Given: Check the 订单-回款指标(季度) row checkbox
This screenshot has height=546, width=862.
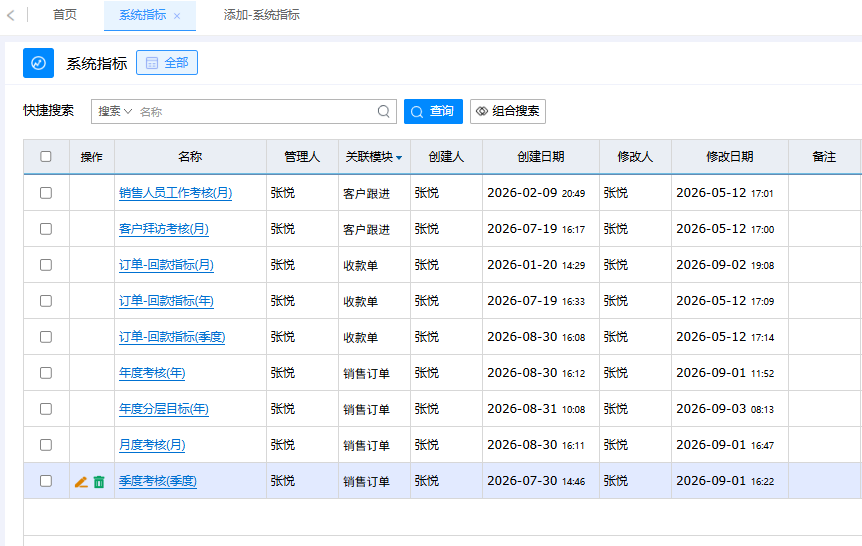Looking at the screenshot, I should click(x=46, y=337).
